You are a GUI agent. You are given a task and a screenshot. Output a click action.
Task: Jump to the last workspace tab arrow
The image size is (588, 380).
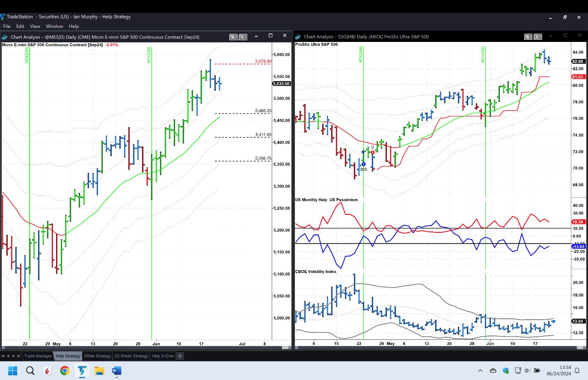point(18,356)
